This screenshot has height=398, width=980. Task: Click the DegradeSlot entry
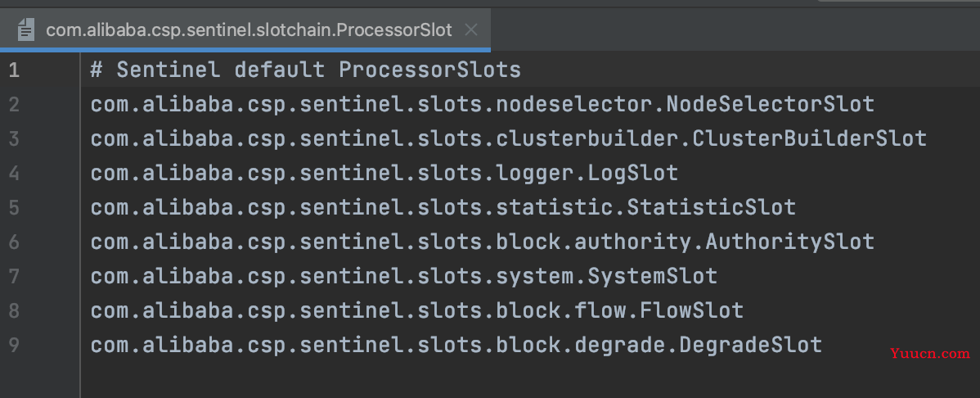(x=456, y=345)
